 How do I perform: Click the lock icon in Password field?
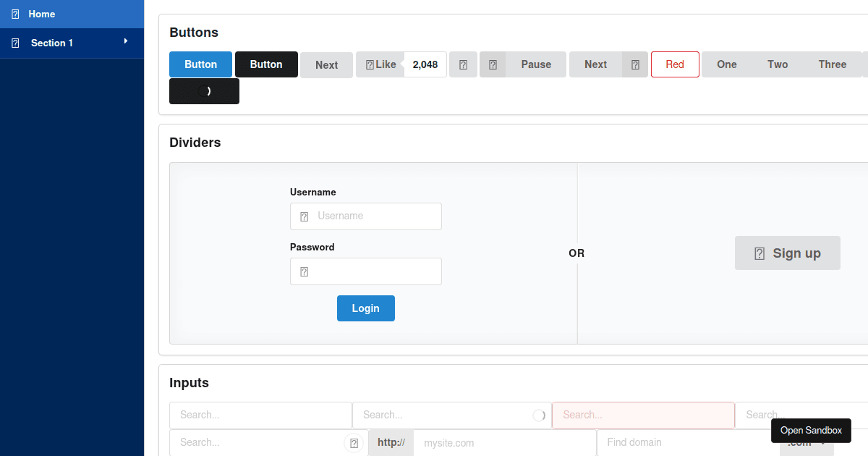[305, 271]
